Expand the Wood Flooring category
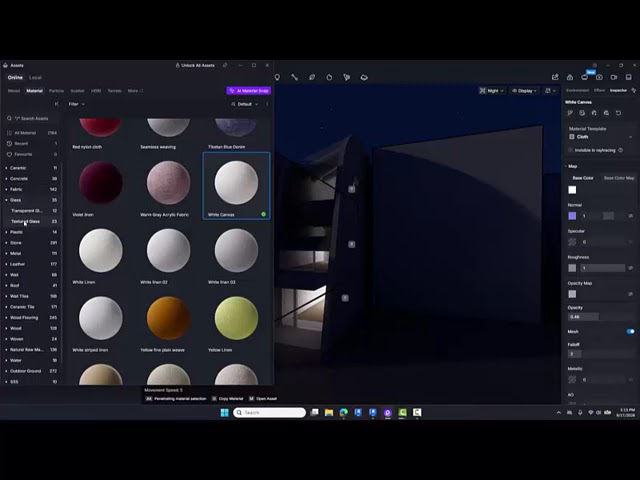 coord(6,318)
